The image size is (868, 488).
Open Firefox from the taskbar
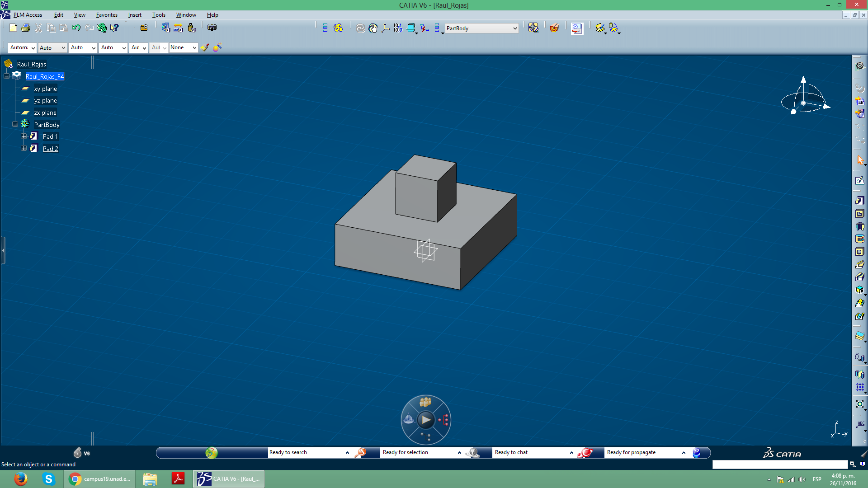click(x=20, y=479)
